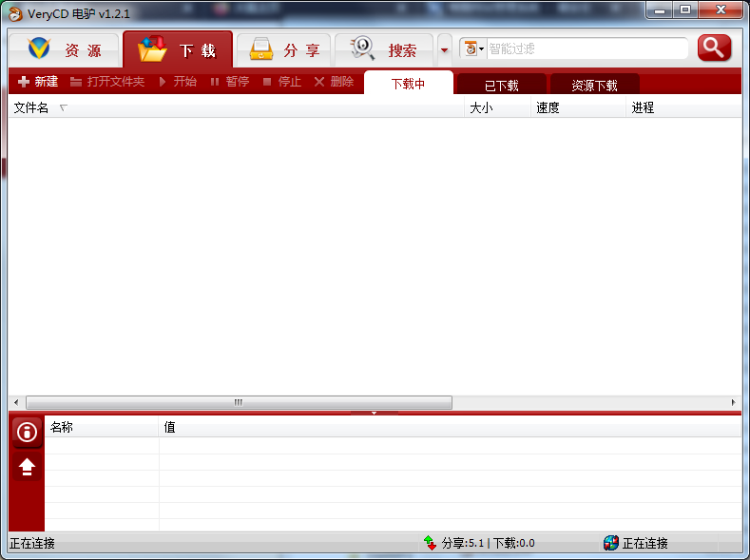Screen dimensions: 750x560
Task: Click the info icon in bottom panel
Action: [27, 432]
